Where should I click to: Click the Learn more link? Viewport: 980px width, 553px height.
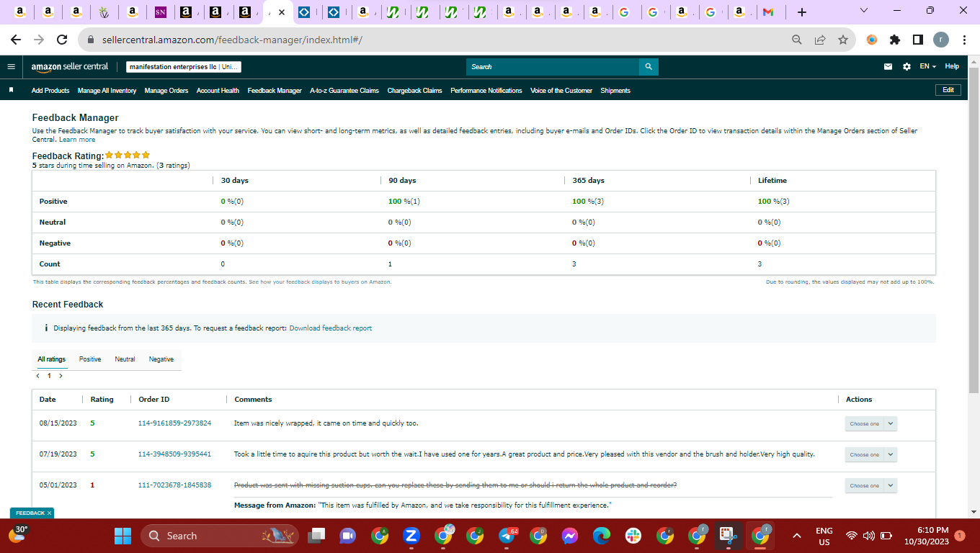[77, 140]
